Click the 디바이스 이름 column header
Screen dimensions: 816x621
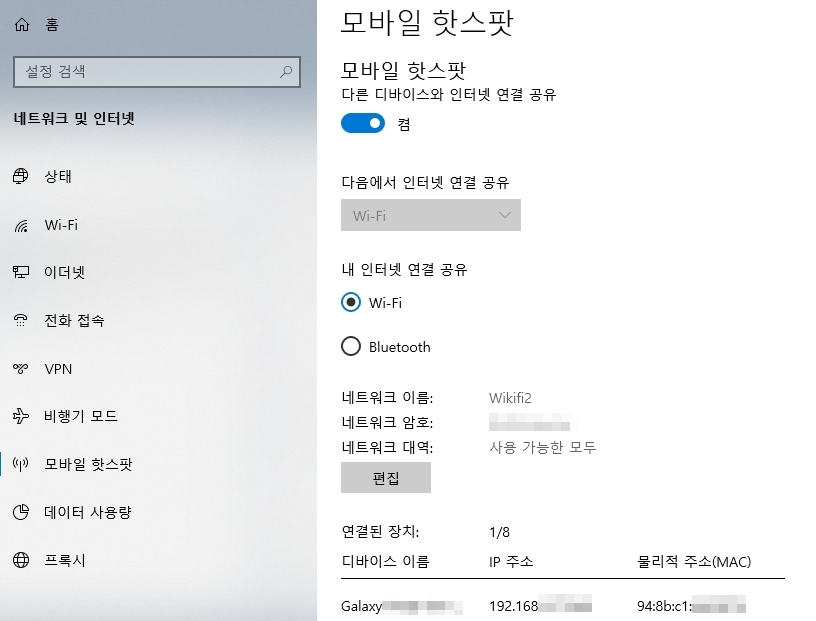[385, 562]
